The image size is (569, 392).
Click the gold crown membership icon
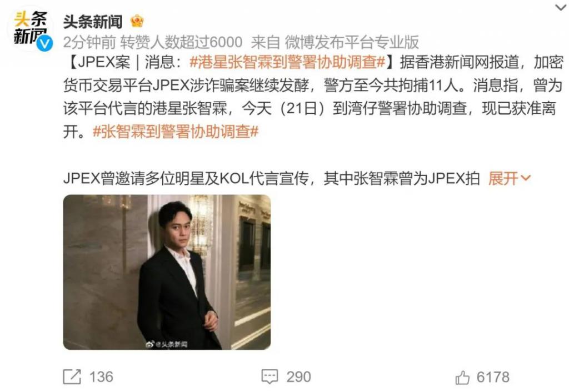[137, 21]
